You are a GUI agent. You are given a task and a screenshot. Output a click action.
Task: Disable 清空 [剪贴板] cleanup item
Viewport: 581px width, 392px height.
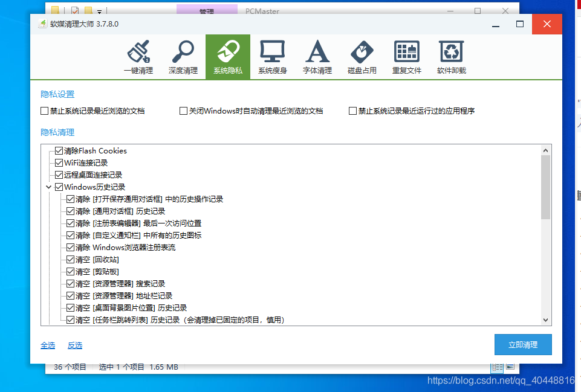tap(70, 271)
